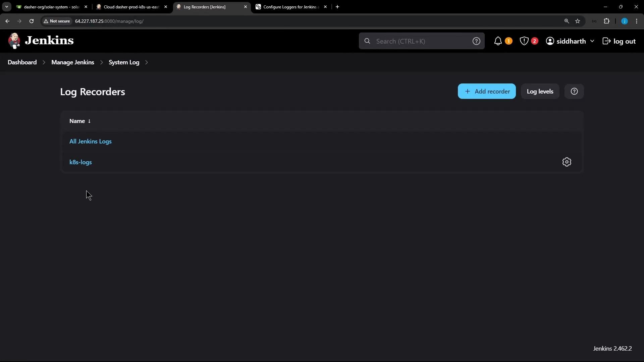Click the browser address bar URL
644x362 pixels.
tap(109, 21)
